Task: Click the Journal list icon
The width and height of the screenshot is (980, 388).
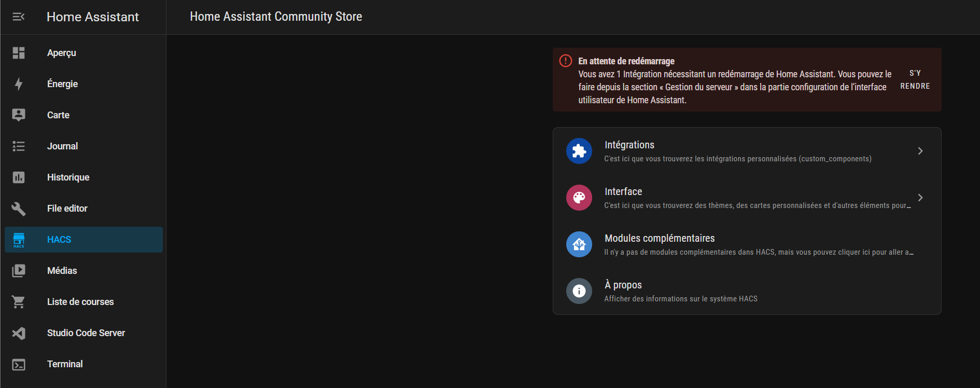Action: coord(19,146)
